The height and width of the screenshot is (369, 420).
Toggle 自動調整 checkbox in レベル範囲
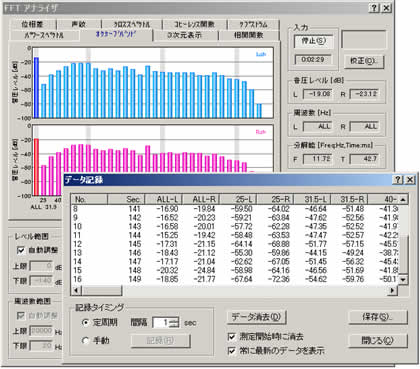(21, 250)
